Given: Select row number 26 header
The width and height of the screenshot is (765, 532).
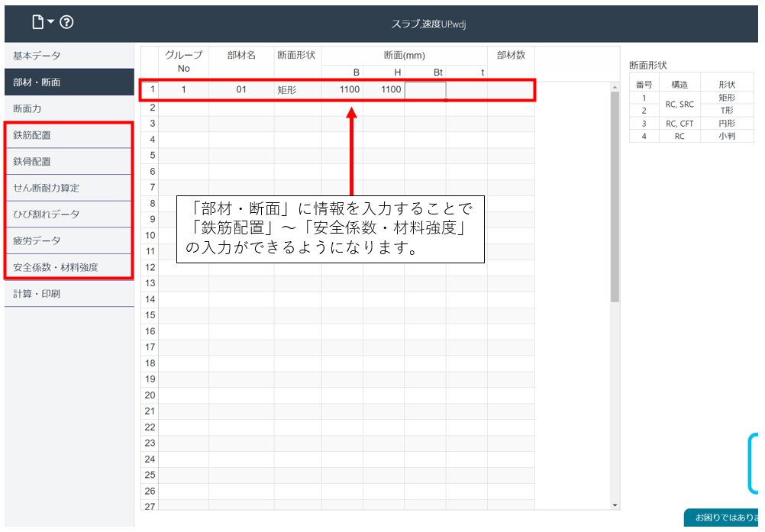Looking at the screenshot, I should [x=150, y=491].
